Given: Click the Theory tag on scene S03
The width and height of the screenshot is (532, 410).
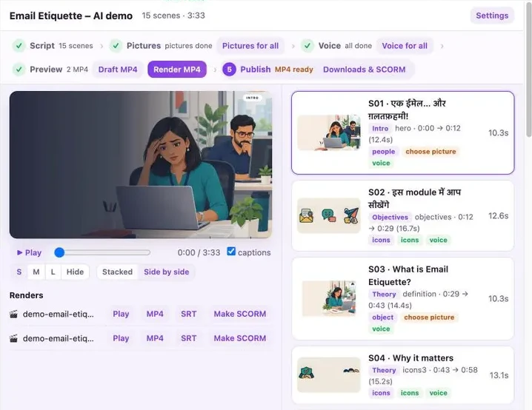Looking at the screenshot, I should pyautogui.click(x=384, y=294).
